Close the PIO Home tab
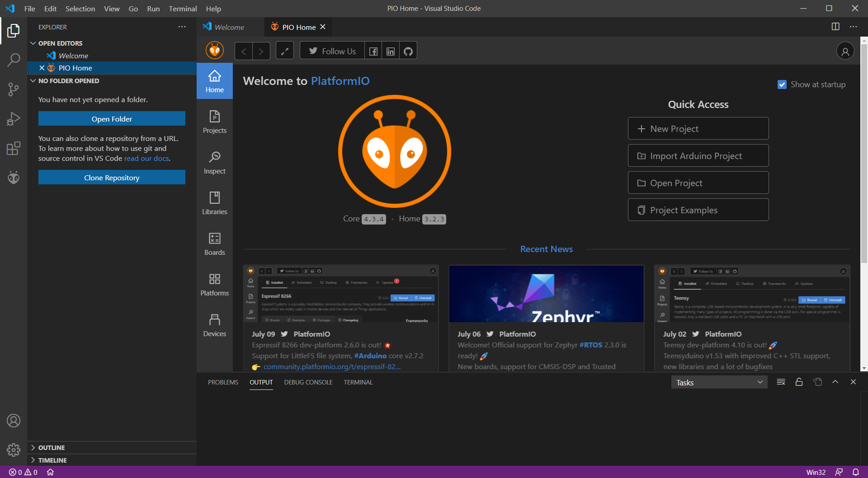 [x=323, y=27]
